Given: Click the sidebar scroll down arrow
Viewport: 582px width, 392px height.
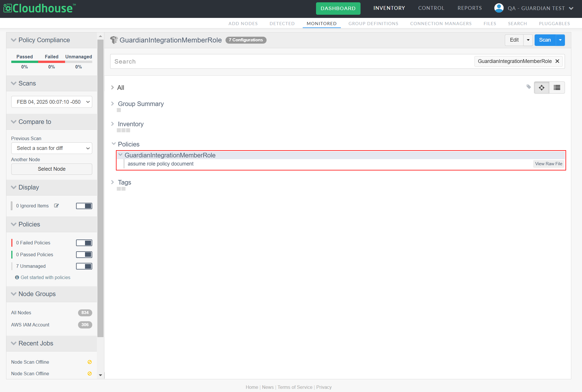Looking at the screenshot, I should click(x=100, y=375).
